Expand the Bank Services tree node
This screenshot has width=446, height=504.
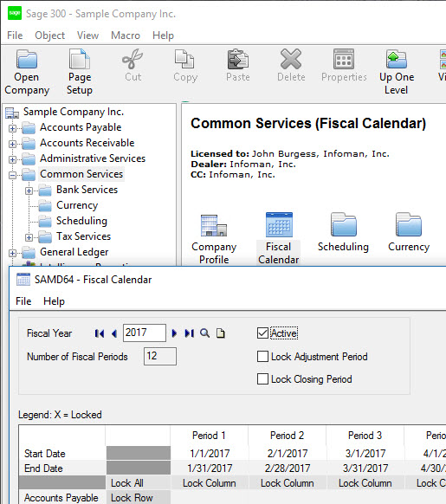coord(29,191)
